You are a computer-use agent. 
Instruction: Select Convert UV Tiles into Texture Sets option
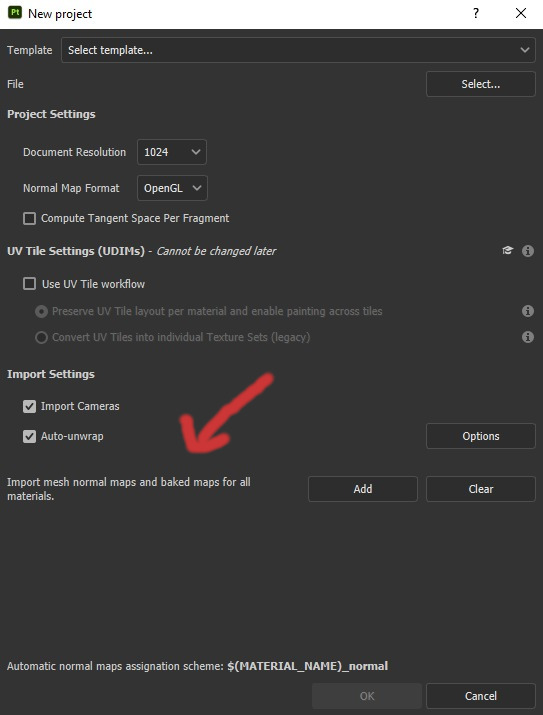[41, 337]
